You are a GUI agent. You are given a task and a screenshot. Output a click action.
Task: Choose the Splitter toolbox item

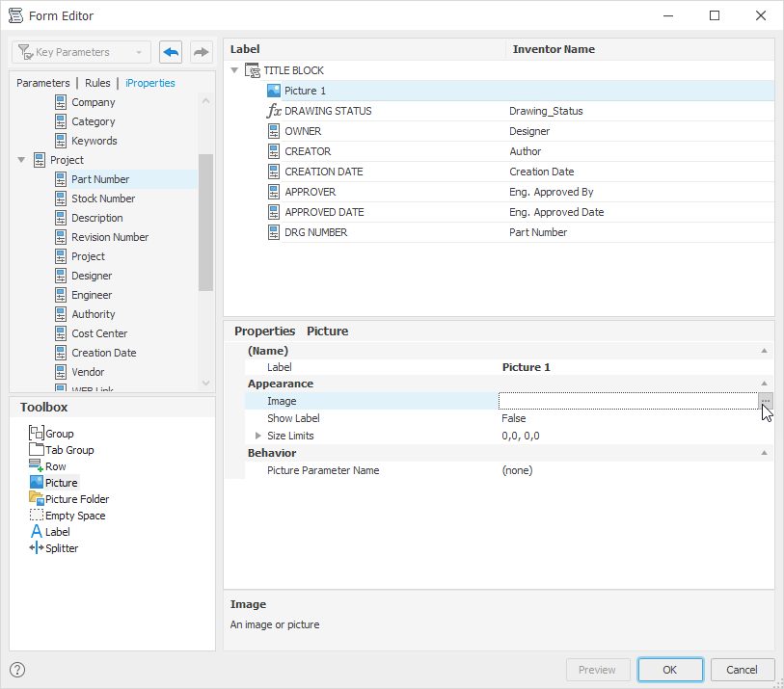pos(54,548)
